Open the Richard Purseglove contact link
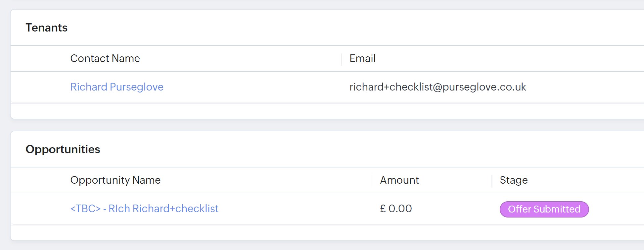The image size is (644, 250). coord(117,87)
